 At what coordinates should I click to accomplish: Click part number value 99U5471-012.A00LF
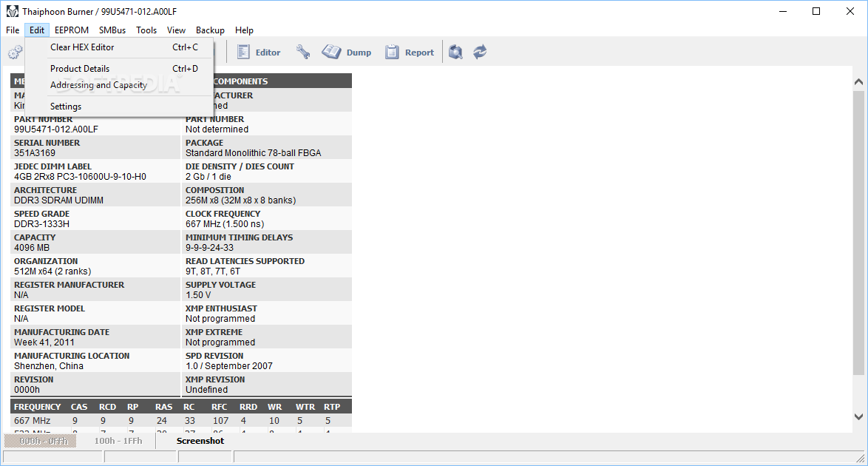point(56,129)
